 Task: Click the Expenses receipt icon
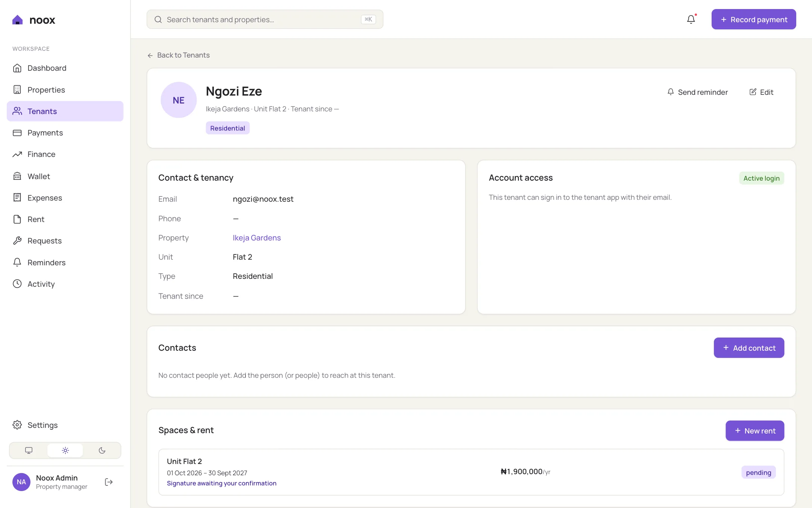[x=17, y=198]
